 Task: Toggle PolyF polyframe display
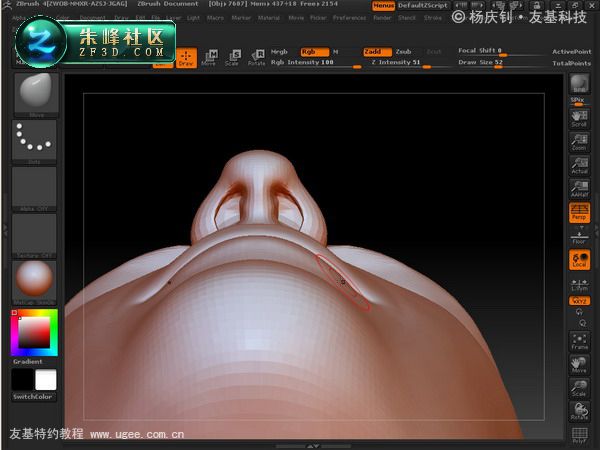point(579,435)
